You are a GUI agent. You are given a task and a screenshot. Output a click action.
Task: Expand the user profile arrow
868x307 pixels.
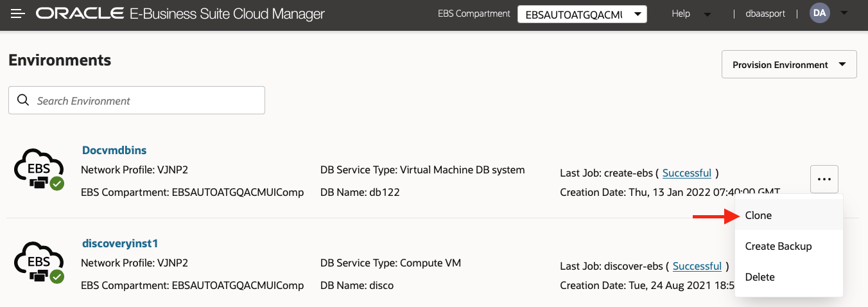pyautogui.click(x=844, y=13)
